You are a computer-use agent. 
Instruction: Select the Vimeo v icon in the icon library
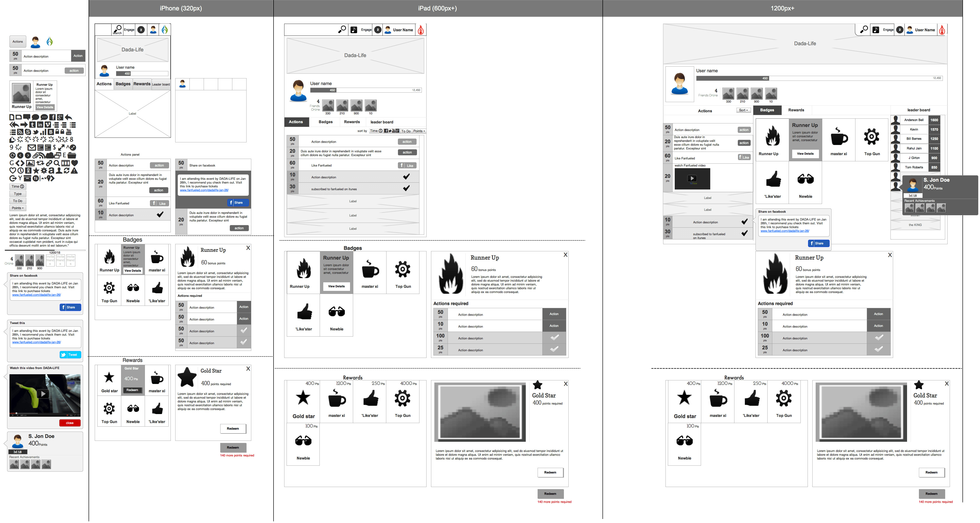click(48, 125)
